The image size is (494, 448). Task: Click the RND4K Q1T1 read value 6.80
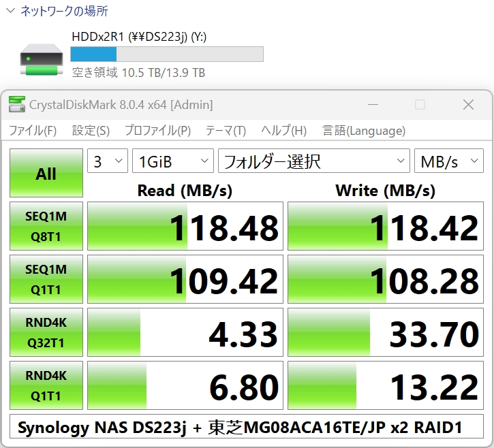185,385
